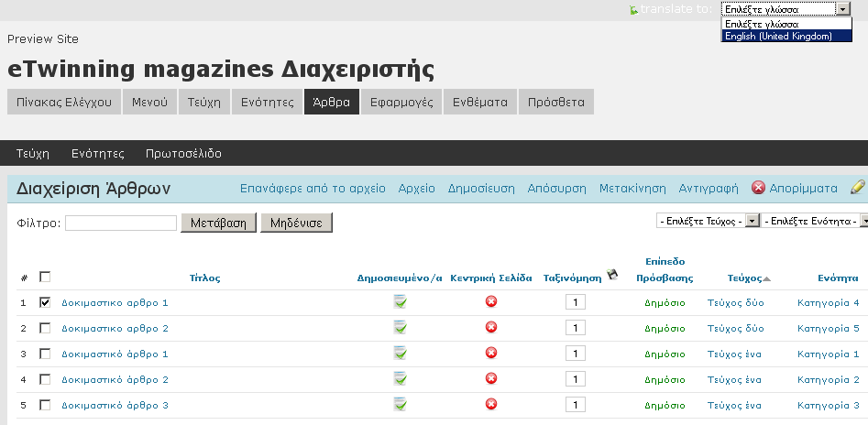
Task: Open the Επιλέξτε Τεύχος dropdown
Action: tap(708, 222)
